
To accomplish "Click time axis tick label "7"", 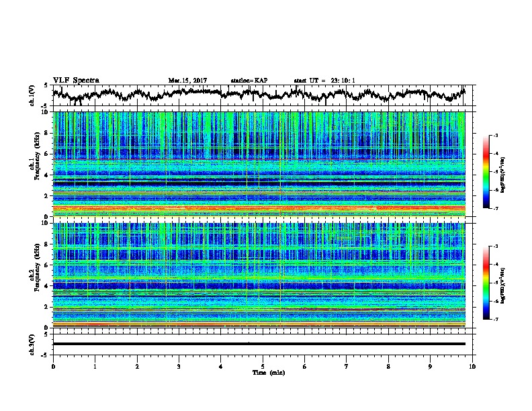I will [347, 367].
